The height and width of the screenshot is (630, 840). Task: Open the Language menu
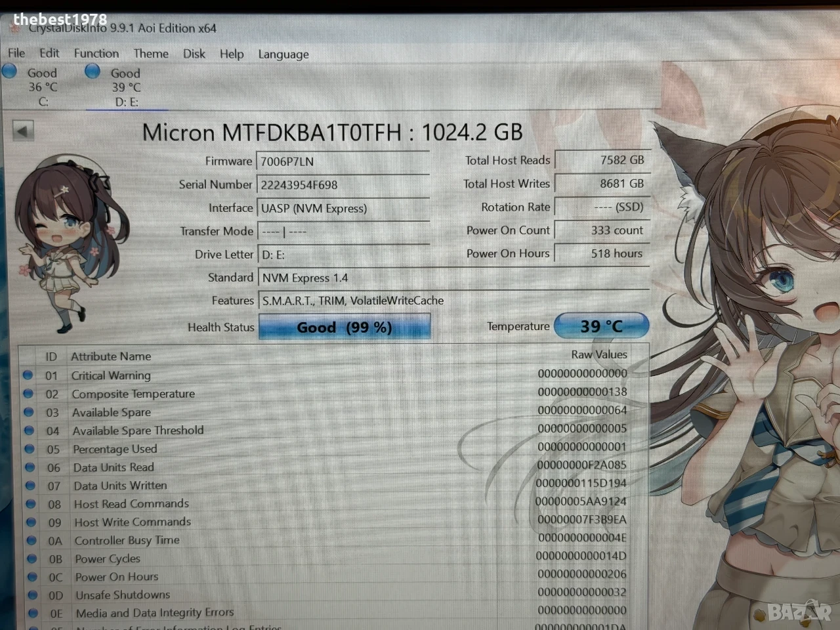(x=283, y=54)
